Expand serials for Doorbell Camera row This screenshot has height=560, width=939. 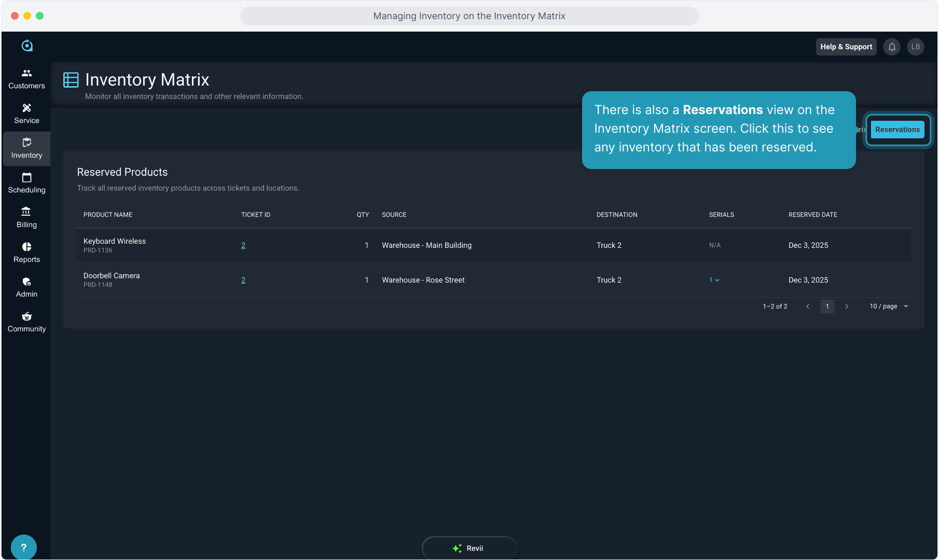click(714, 280)
